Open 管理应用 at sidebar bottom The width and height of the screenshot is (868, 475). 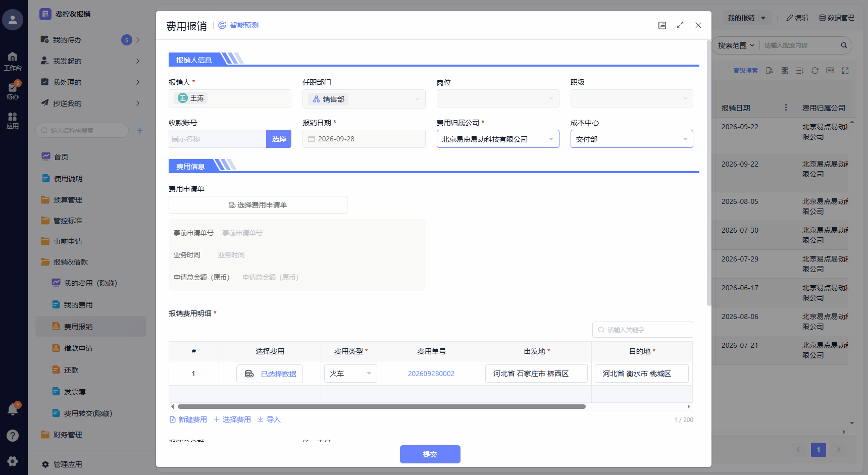tap(62, 464)
